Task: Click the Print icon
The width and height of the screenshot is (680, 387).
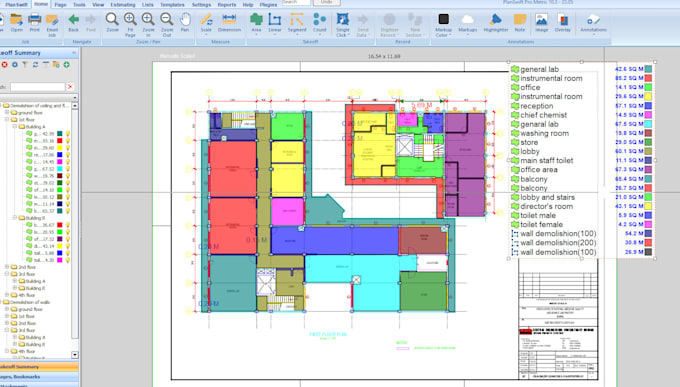Action: point(35,23)
